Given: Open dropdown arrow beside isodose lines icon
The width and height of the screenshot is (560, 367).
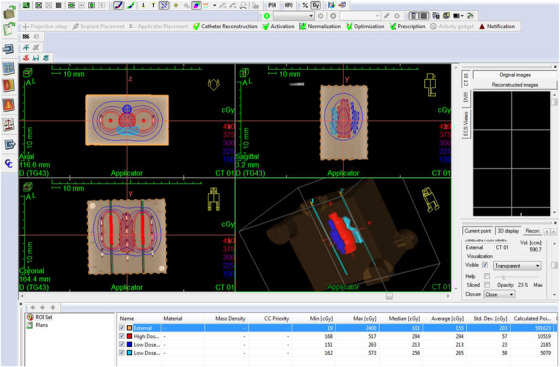Looking at the screenshot, I should coord(214,5).
